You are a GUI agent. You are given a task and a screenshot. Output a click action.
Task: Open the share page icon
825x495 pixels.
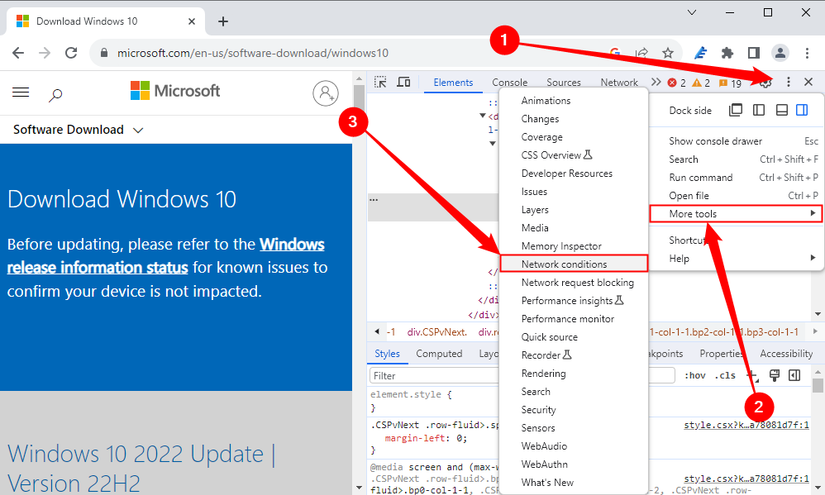pyautogui.click(x=641, y=53)
